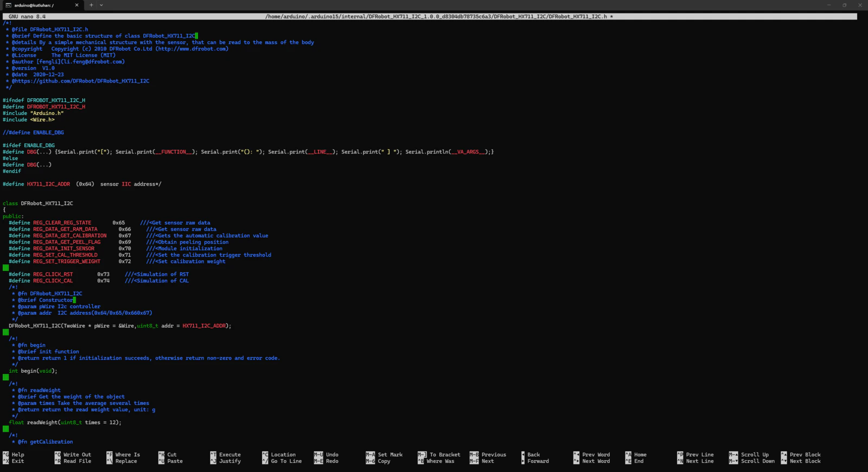Click REG_SET_CAL_THRESHOLD define
This screenshot has width=868, height=472.
pyautogui.click(x=140, y=254)
